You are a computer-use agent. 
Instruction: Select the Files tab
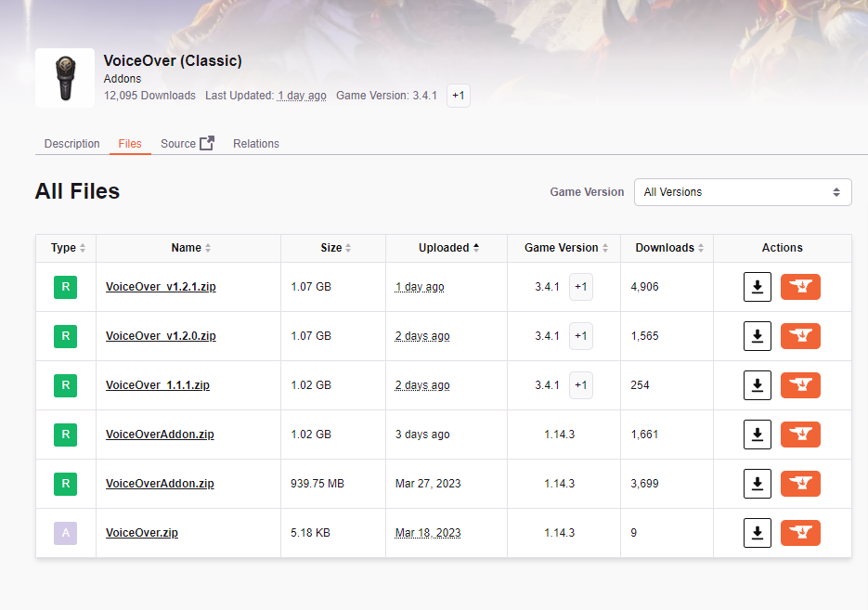pyautogui.click(x=130, y=144)
